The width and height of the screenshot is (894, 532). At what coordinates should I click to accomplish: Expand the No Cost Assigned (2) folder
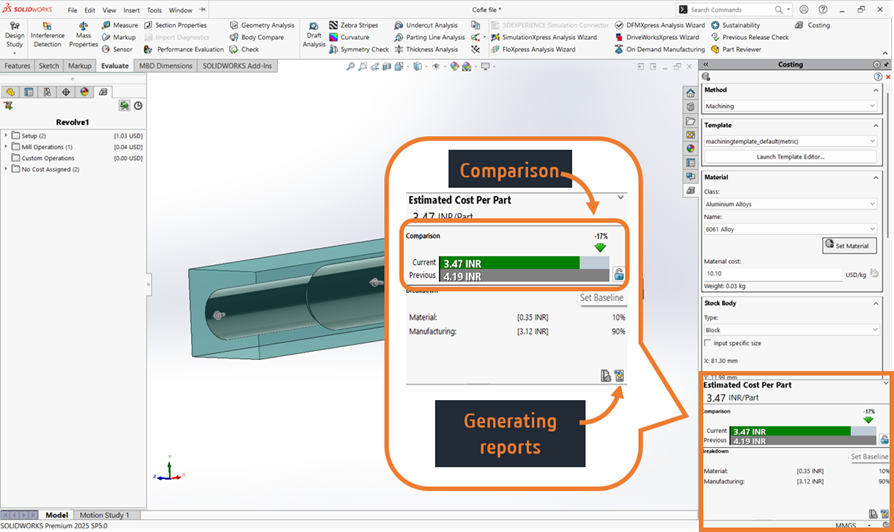click(x=6, y=169)
